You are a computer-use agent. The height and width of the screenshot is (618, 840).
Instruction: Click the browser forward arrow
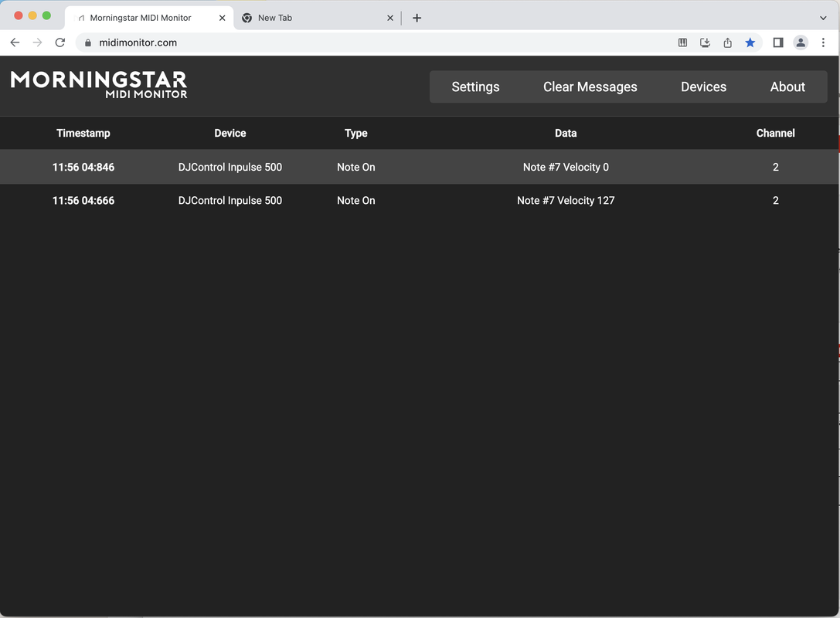(x=38, y=42)
